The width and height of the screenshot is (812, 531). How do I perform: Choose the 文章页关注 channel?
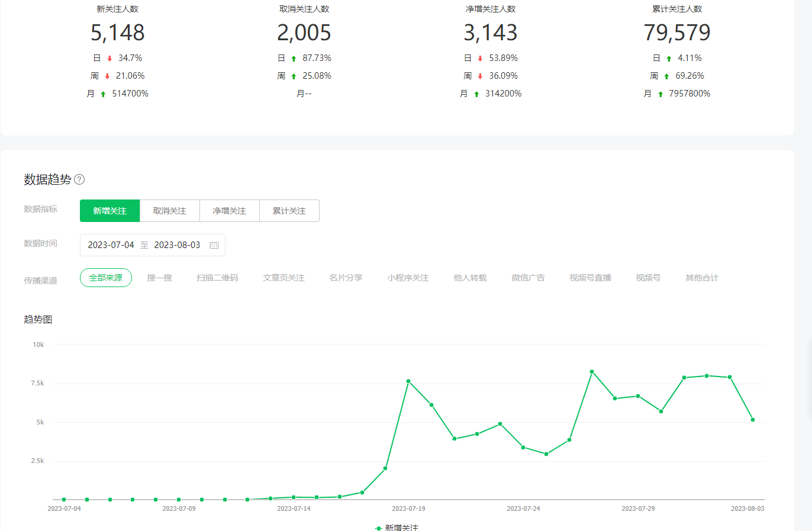(x=283, y=278)
